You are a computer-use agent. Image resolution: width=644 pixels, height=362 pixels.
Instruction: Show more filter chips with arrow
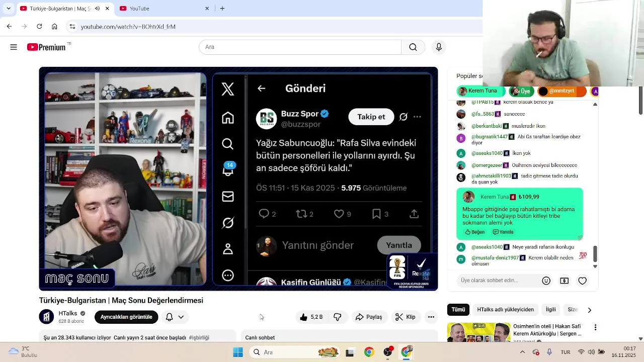click(590, 310)
